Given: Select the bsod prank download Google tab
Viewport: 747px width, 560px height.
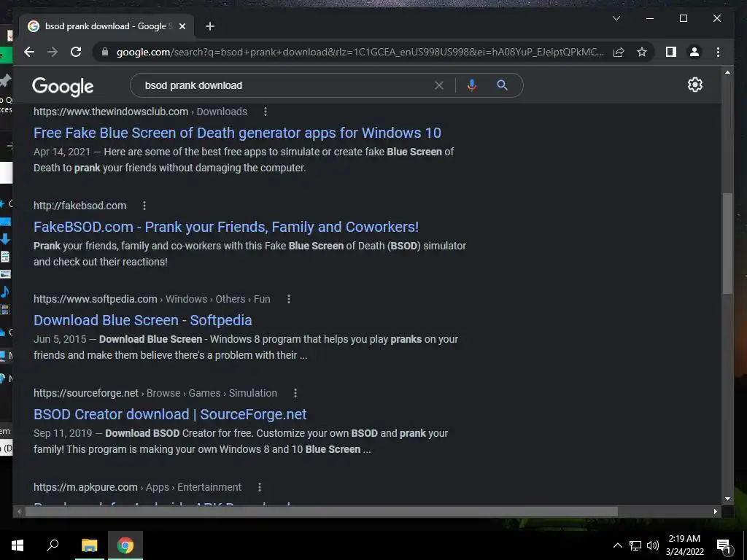Looking at the screenshot, I should pos(106,26).
